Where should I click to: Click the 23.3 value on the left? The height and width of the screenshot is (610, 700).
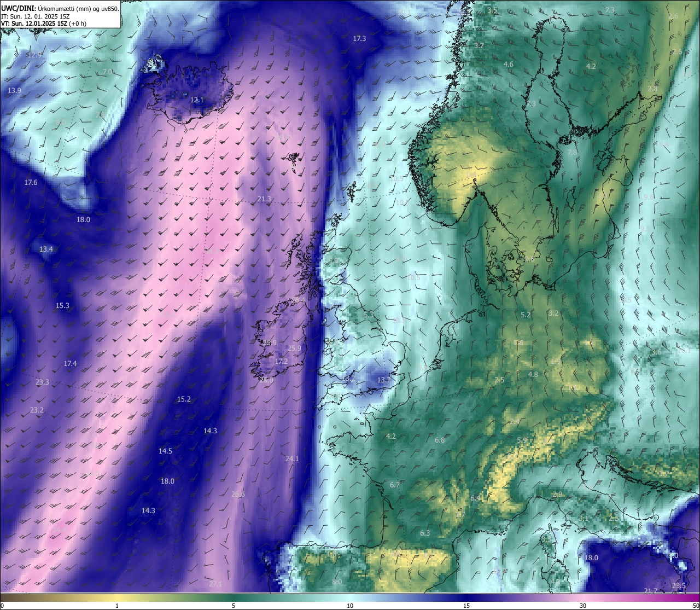pos(42,382)
